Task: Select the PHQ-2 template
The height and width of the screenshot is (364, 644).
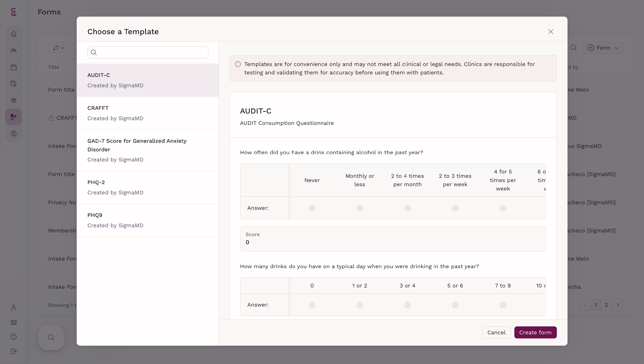Action: (x=147, y=187)
